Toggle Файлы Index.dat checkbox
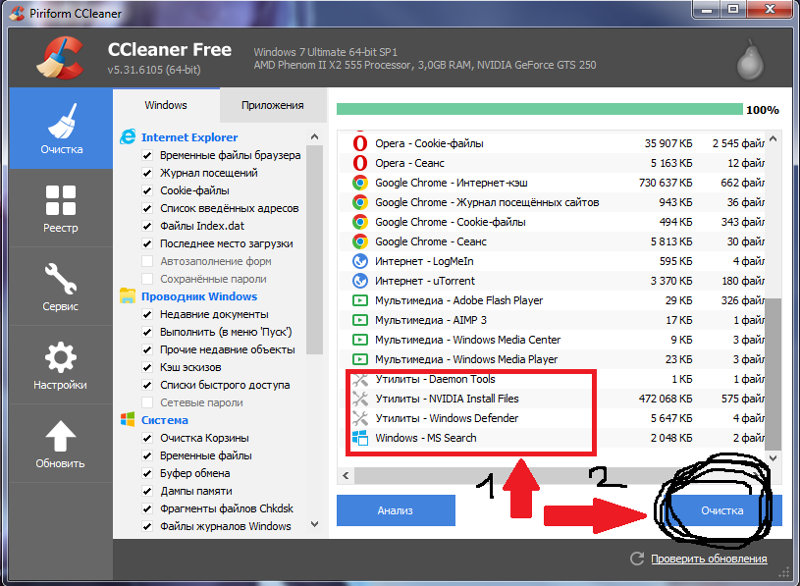The height and width of the screenshot is (586, 800). pos(147,226)
